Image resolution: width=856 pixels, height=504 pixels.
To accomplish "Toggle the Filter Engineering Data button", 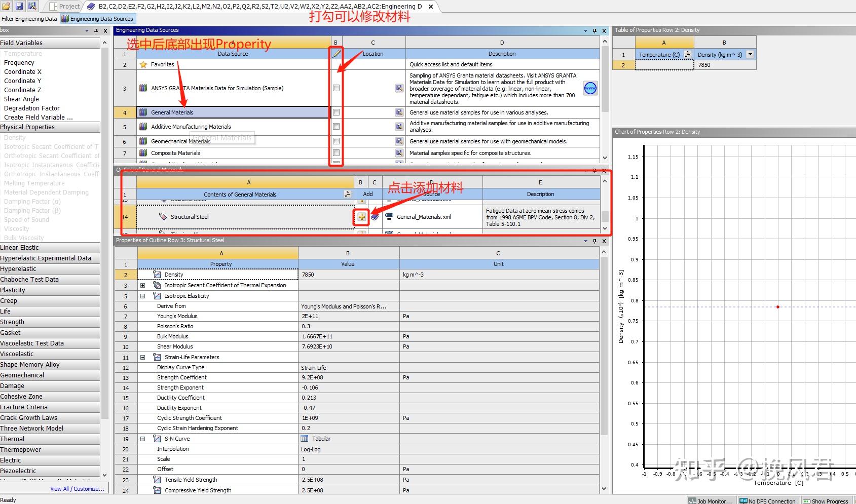I will (29, 19).
